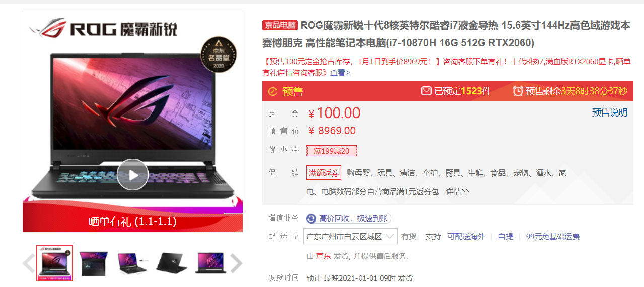
Task: Select the third thumbnail showing side ports
Action: (132, 263)
